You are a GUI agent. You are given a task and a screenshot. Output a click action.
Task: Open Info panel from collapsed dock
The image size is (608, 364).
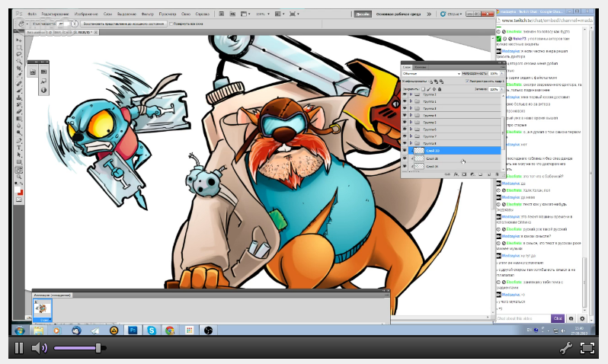pos(43,91)
